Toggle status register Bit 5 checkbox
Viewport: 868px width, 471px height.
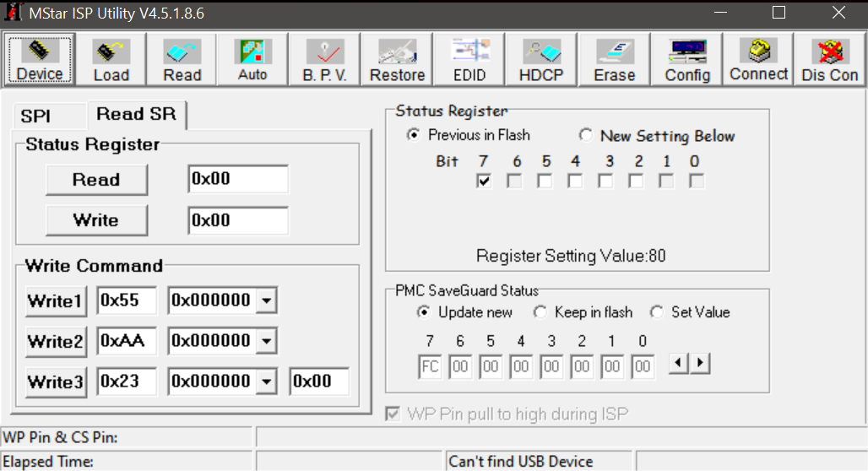[x=545, y=181]
